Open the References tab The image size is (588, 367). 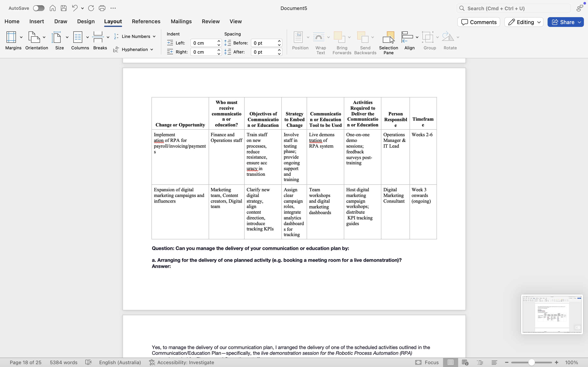pyautogui.click(x=146, y=21)
